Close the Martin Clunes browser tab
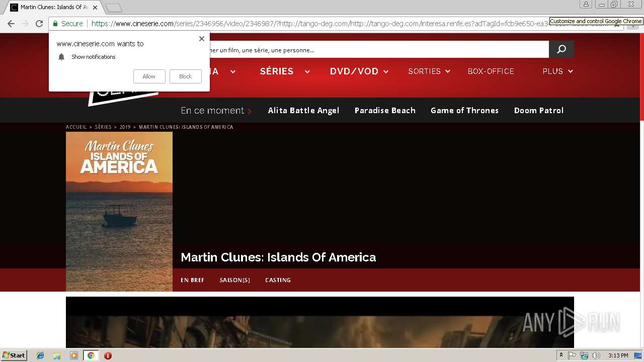The height and width of the screenshot is (362, 644). point(95,8)
